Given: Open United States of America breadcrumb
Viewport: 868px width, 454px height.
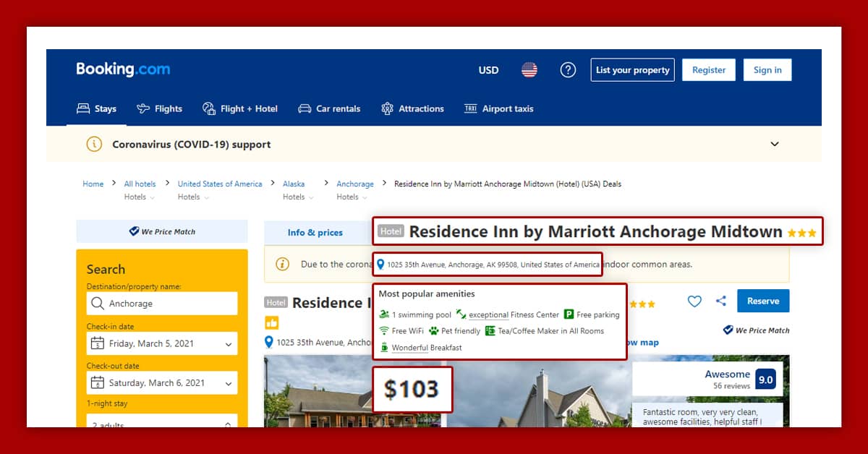Looking at the screenshot, I should pos(220,184).
